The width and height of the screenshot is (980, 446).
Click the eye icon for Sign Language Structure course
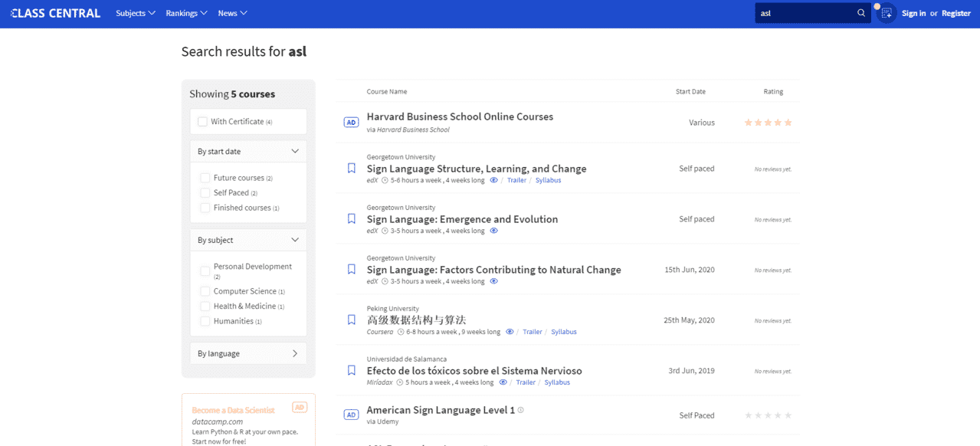click(x=494, y=180)
